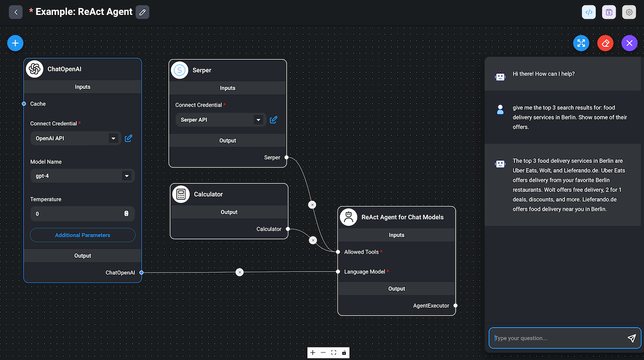
Task: Save the chatflow using the save icon
Action: click(609, 12)
